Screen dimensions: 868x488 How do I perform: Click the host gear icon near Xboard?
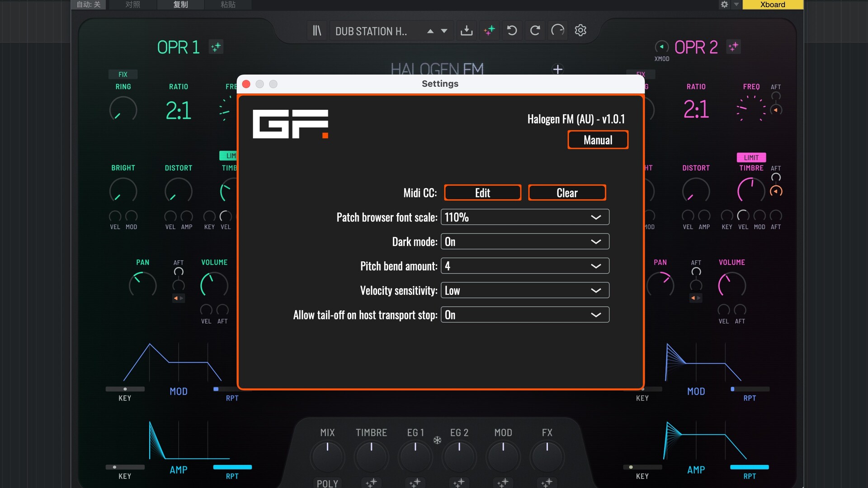click(725, 5)
